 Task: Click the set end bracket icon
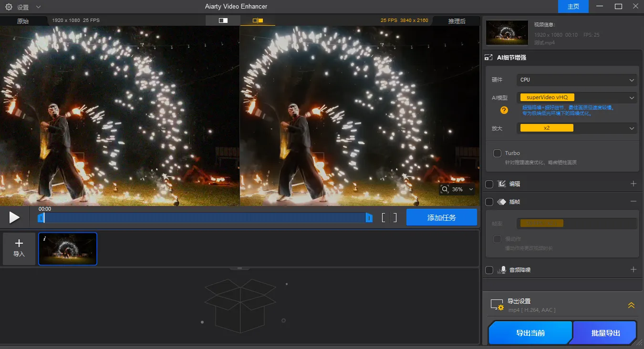click(394, 218)
